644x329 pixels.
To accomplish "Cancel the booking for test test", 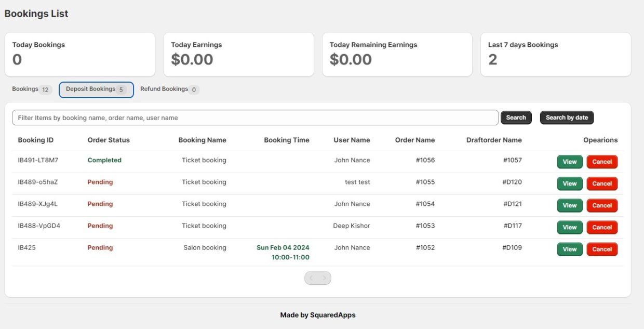I will point(601,183).
